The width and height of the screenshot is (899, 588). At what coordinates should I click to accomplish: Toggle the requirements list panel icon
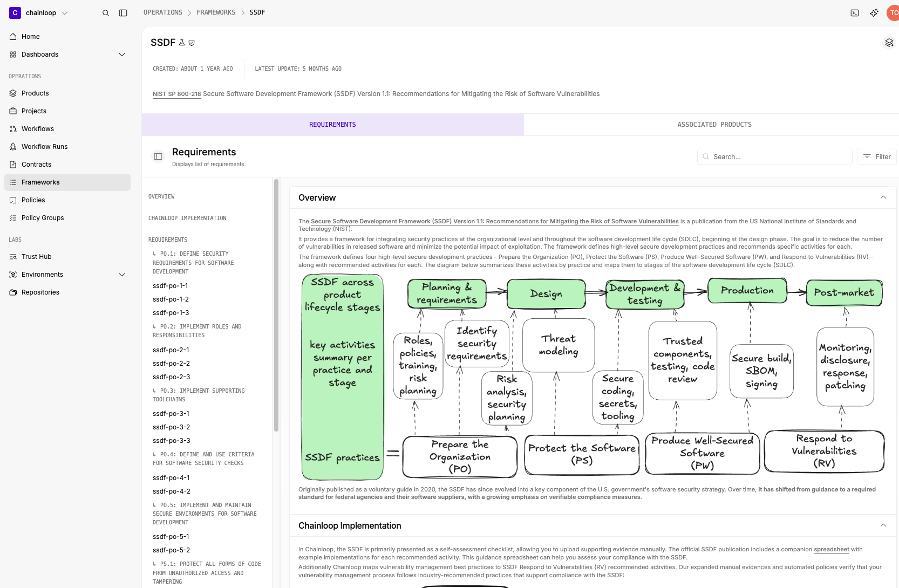[x=158, y=156]
